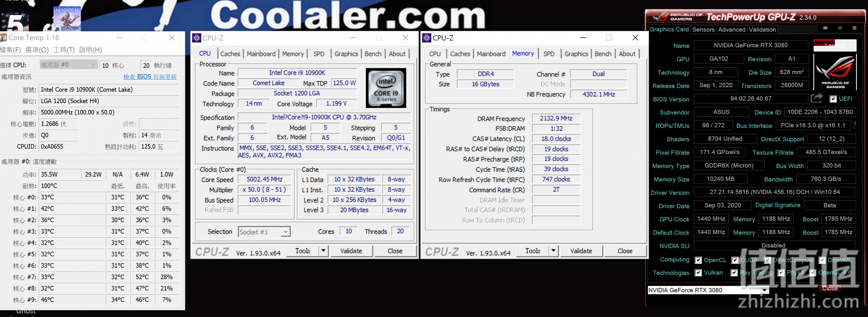
Task: Open Memory tab in the left CPU-Z window
Action: (x=293, y=54)
